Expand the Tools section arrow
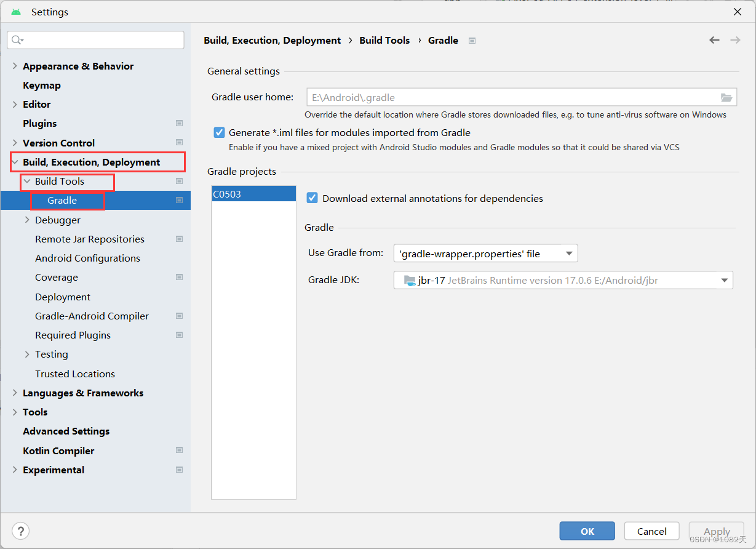 (x=15, y=412)
